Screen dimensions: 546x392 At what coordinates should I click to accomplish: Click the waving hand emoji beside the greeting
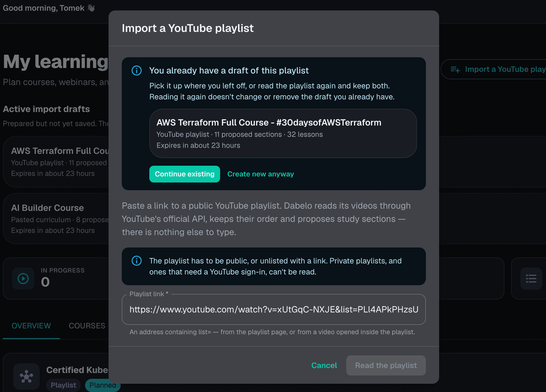pos(91,8)
